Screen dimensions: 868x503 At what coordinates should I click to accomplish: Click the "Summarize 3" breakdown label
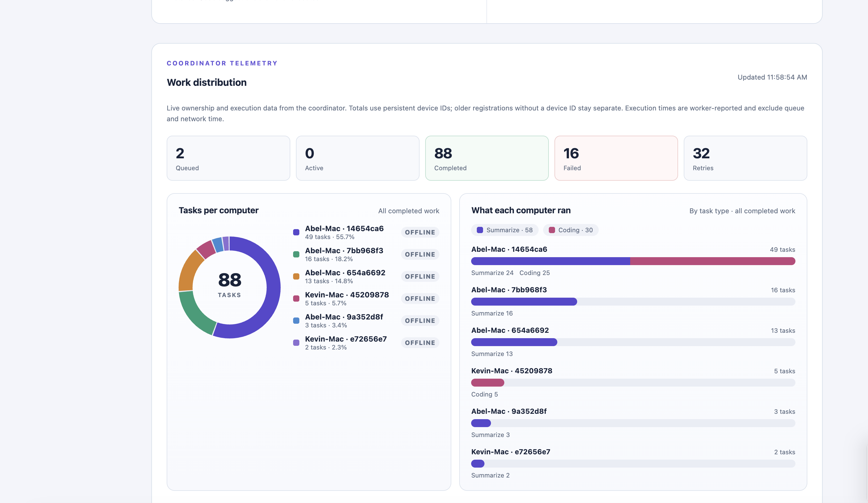pyautogui.click(x=490, y=434)
